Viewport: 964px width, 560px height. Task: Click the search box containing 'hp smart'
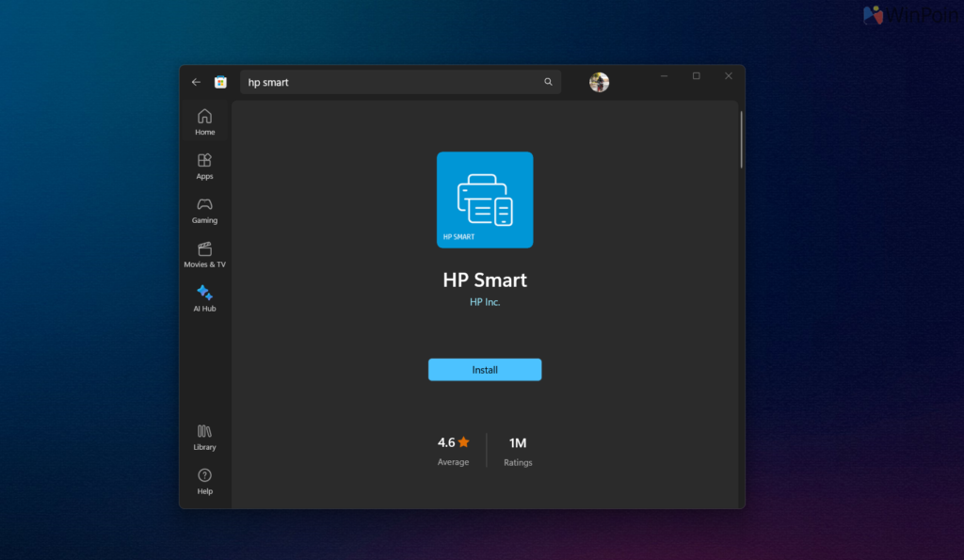pyautogui.click(x=391, y=82)
